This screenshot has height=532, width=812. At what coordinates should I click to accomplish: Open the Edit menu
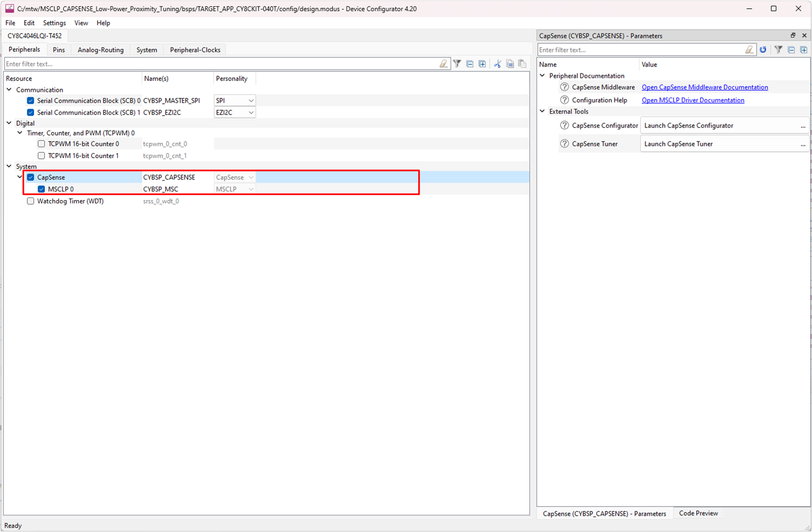29,23
